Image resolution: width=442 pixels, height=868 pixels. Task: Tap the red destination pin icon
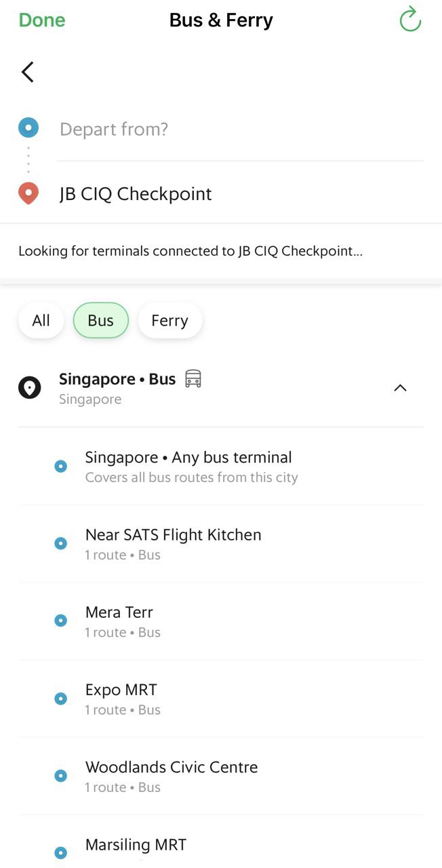28,193
